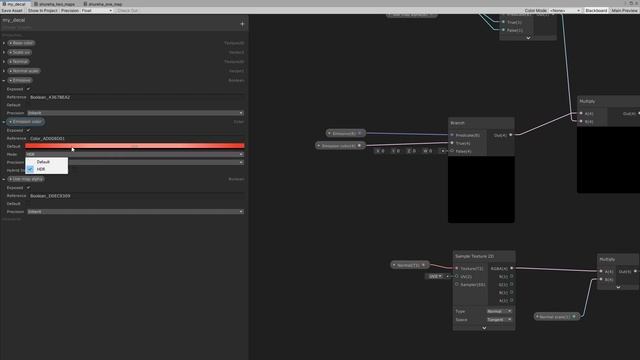Image resolution: width=640 pixels, height=360 pixels.
Task: Click the lower Multiply node A(4) port
Action: click(601, 271)
